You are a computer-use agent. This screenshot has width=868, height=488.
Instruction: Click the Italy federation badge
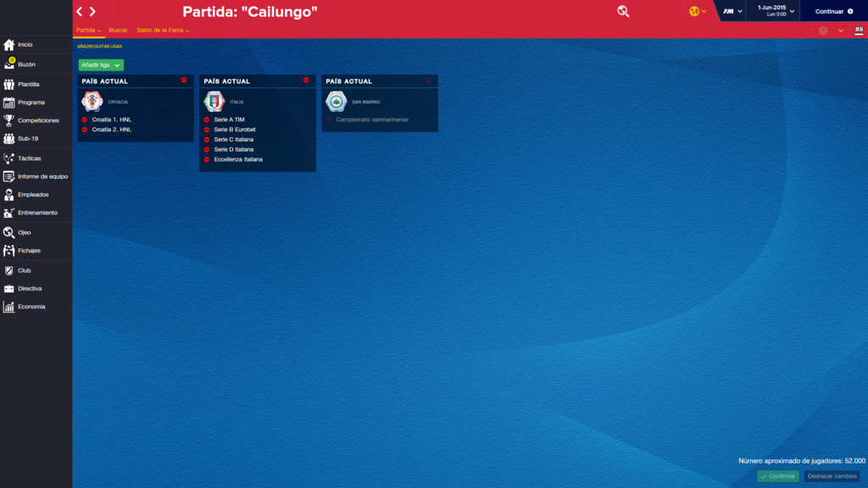coord(214,102)
